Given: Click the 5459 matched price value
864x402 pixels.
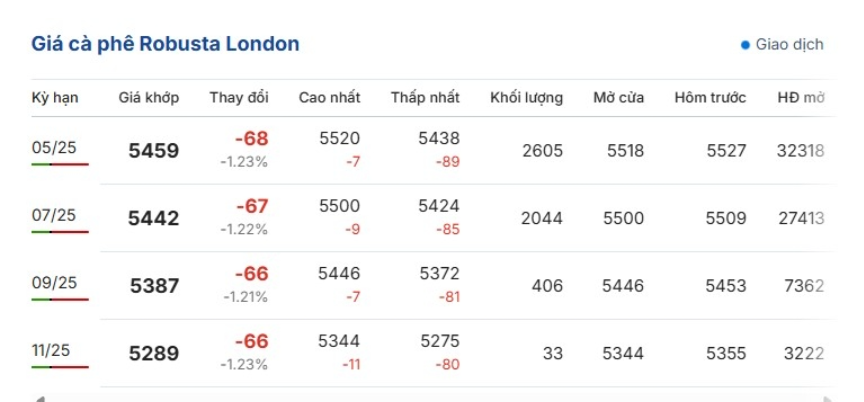Looking at the screenshot, I should [154, 151].
